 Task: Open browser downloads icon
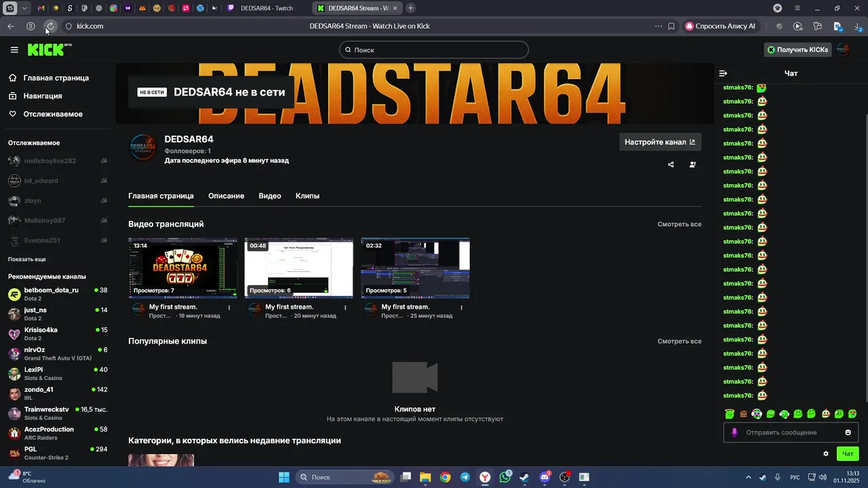(859, 26)
